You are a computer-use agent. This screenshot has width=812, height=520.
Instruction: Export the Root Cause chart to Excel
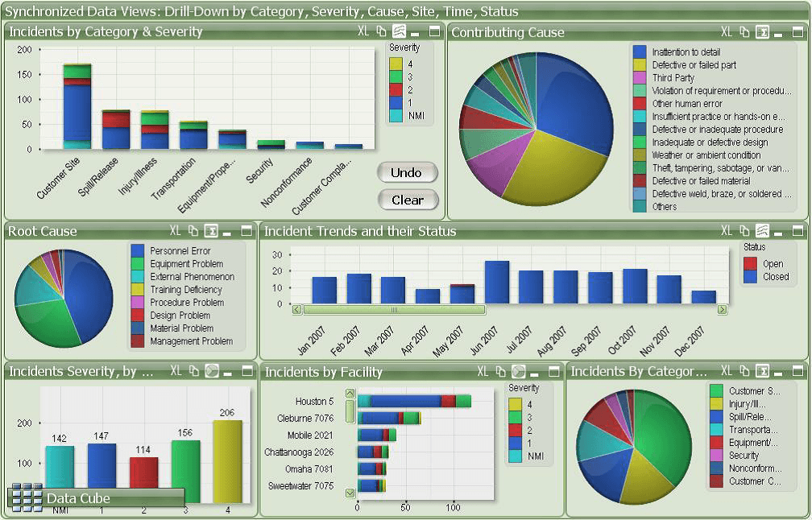pyautogui.click(x=175, y=232)
